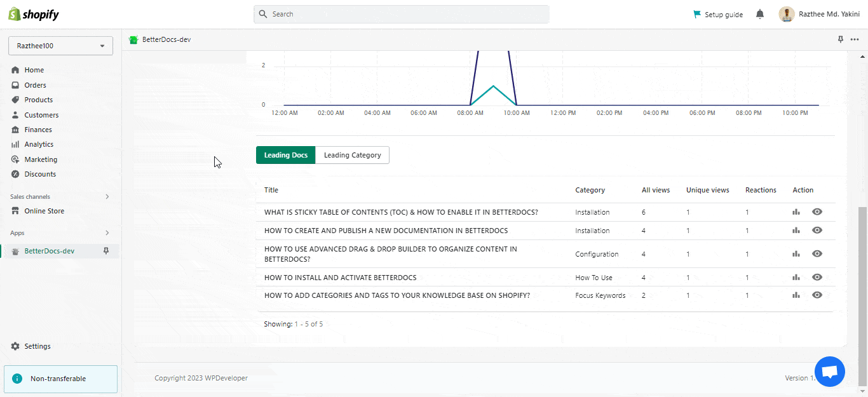Click the notifications bell icon
Screen dimensions: 868x397
click(x=760, y=14)
